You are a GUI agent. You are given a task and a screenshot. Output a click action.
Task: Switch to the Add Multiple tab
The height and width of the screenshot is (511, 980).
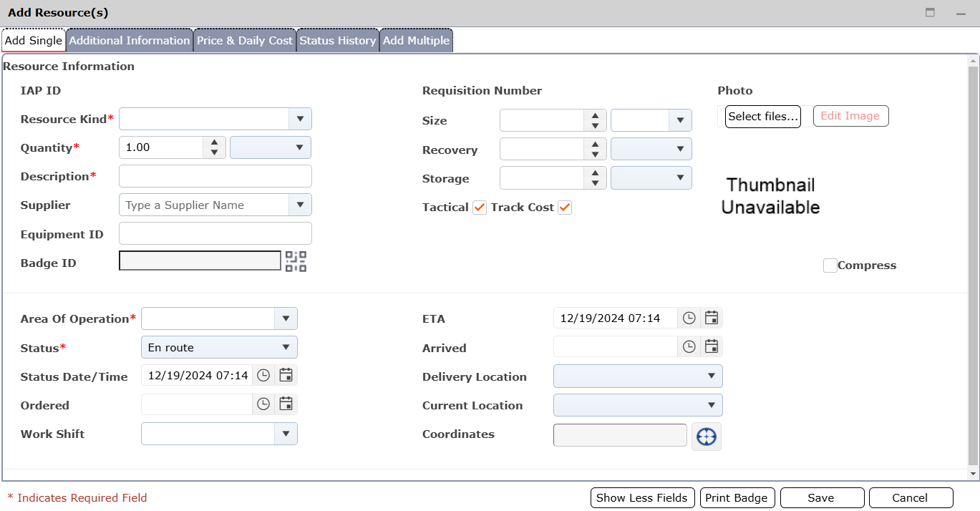pos(416,40)
